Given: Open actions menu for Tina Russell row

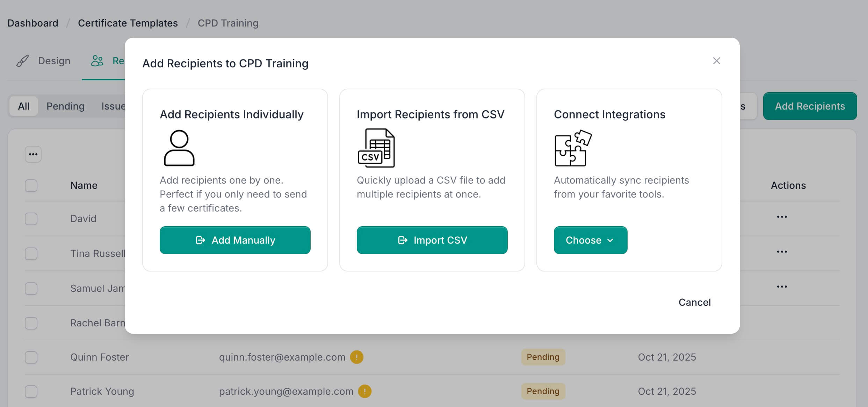Looking at the screenshot, I should pos(782,252).
